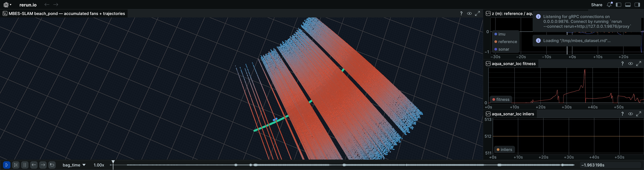Click the Loading mbes_dataset.rrd notification
The image size is (644, 170).
pos(587,41)
